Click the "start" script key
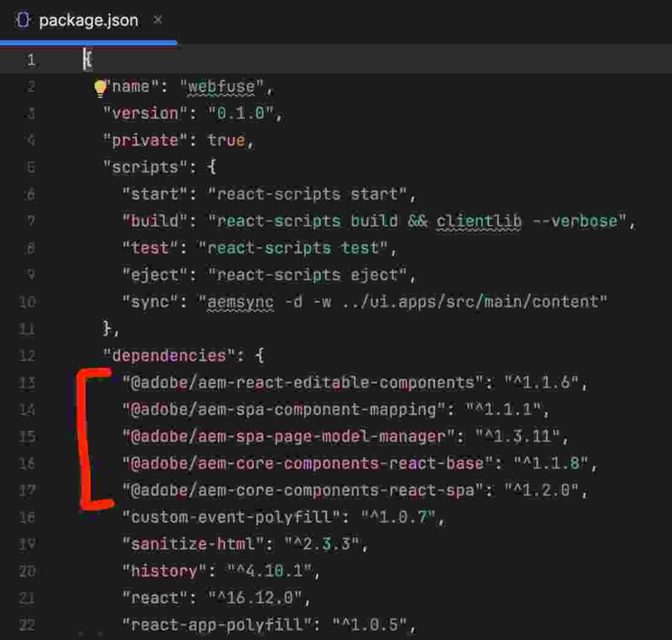The height and width of the screenshot is (640, 672). tap(155, 195)
